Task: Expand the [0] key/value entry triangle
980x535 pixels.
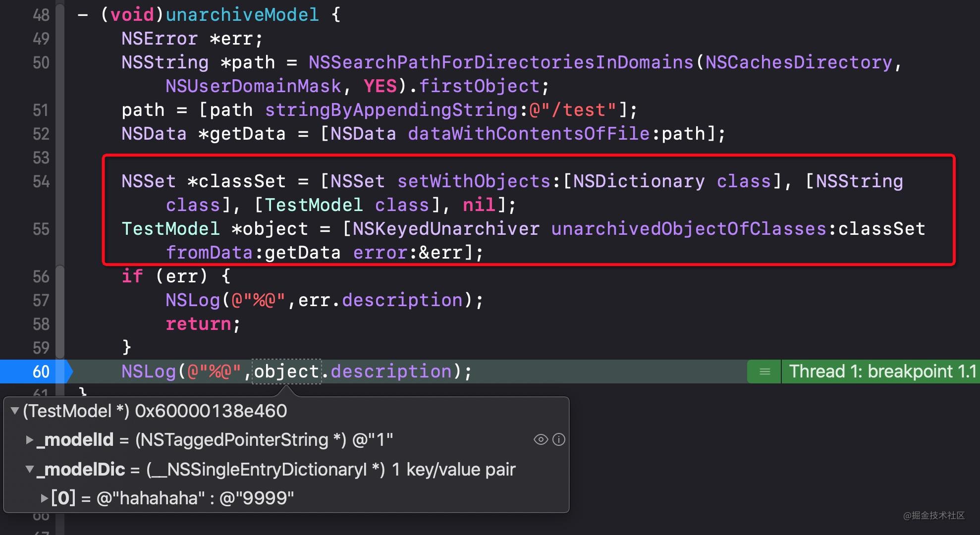Action: tap(45, 498)
